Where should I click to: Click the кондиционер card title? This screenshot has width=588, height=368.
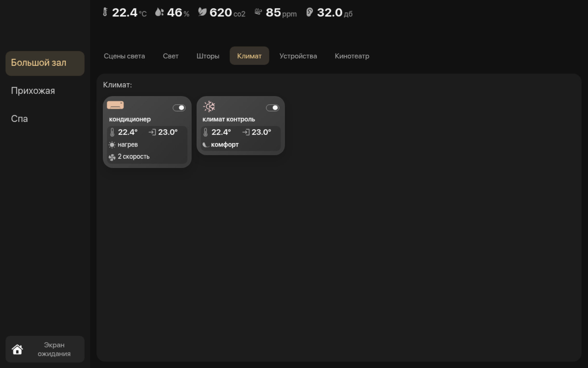coord(130,119)
